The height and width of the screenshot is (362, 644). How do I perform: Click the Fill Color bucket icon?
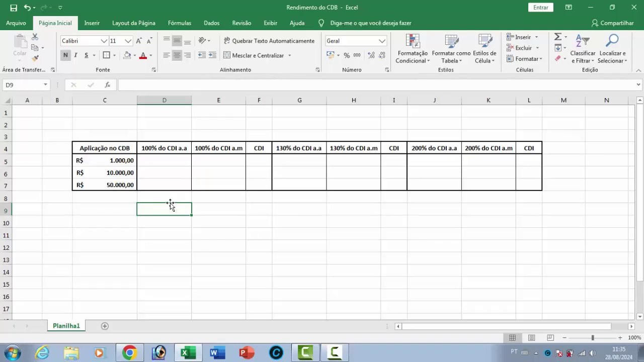[x=127, y=55]
